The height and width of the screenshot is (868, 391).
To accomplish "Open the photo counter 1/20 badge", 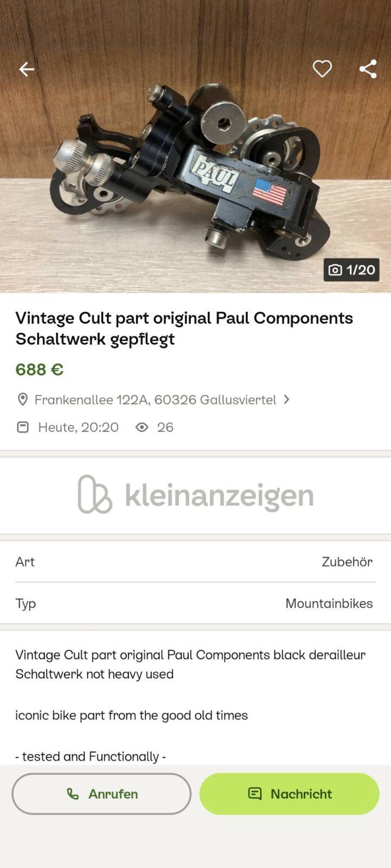I will [351, 270].
